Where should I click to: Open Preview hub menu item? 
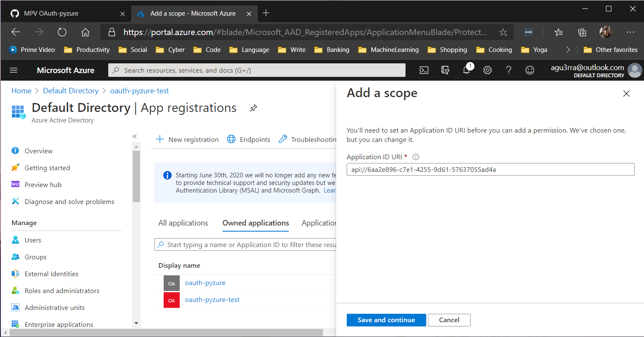43,185
